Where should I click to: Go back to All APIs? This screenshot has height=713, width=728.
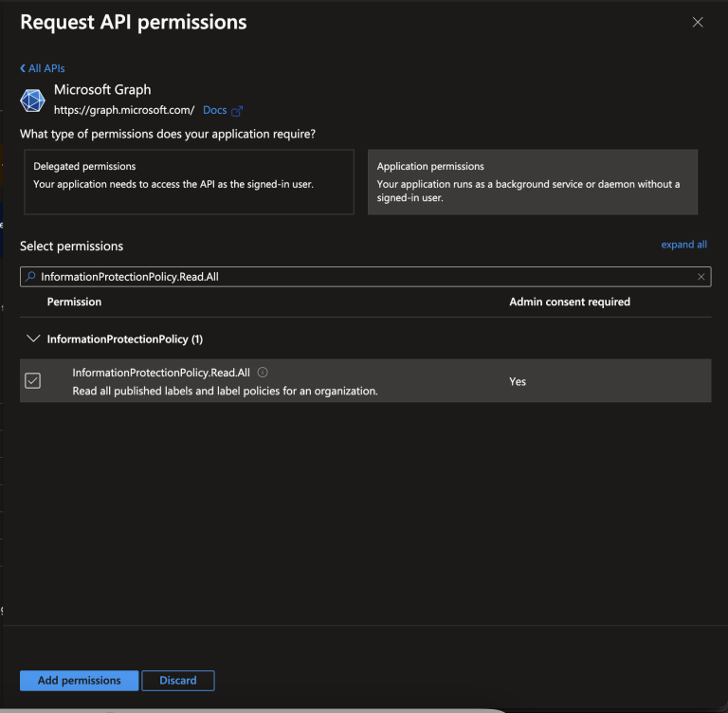point(43,68)
